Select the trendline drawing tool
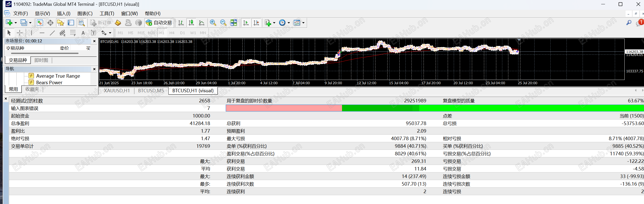The height and width of the screenshot is (204, 644). 52,33
